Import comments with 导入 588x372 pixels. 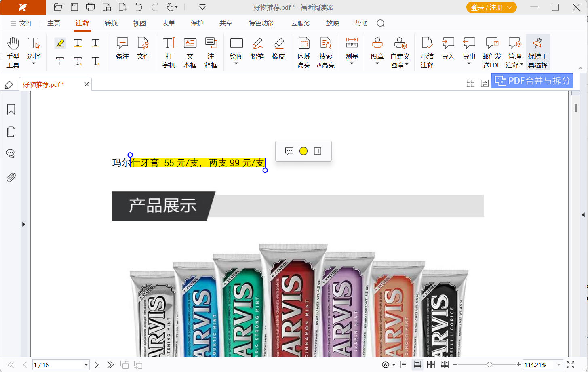tap(448, 48)
